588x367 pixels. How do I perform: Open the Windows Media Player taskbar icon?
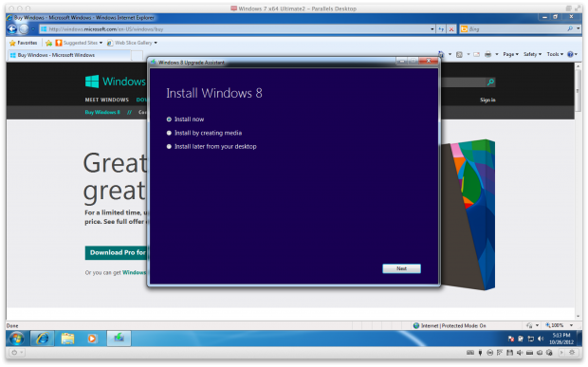coord(92,339)
